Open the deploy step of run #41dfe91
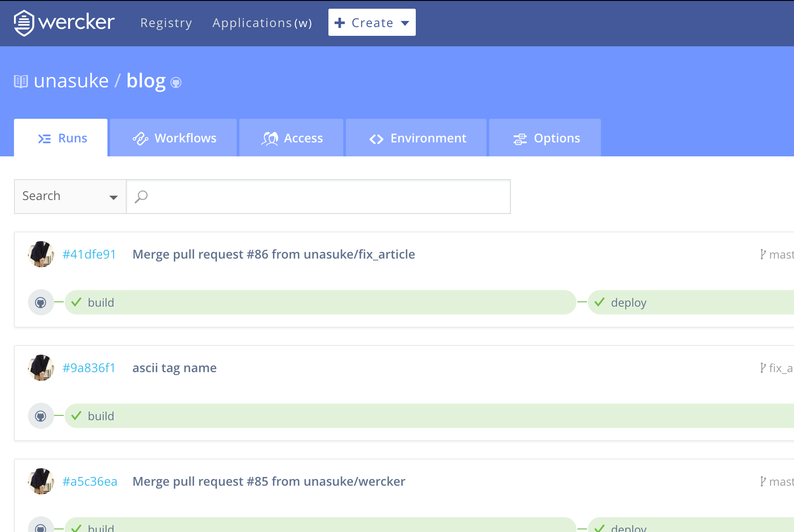 [x=691, y=302]
